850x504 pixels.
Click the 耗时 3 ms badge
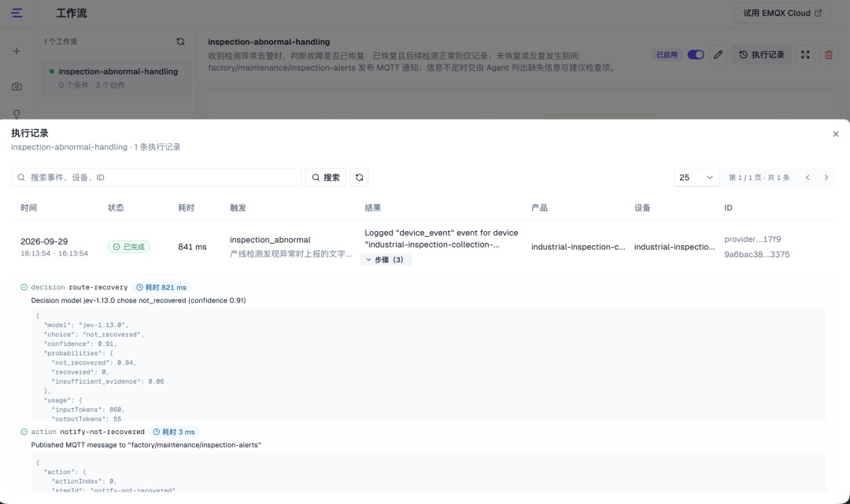(173, 432)
